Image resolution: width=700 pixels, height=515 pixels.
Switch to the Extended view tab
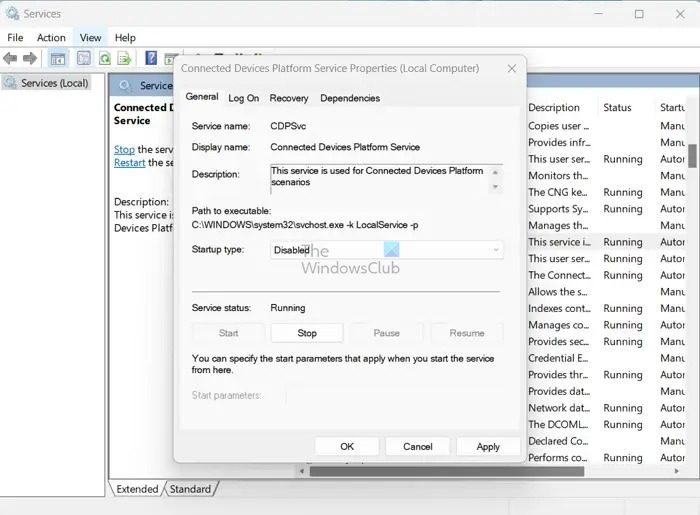[x=137, y=489]
